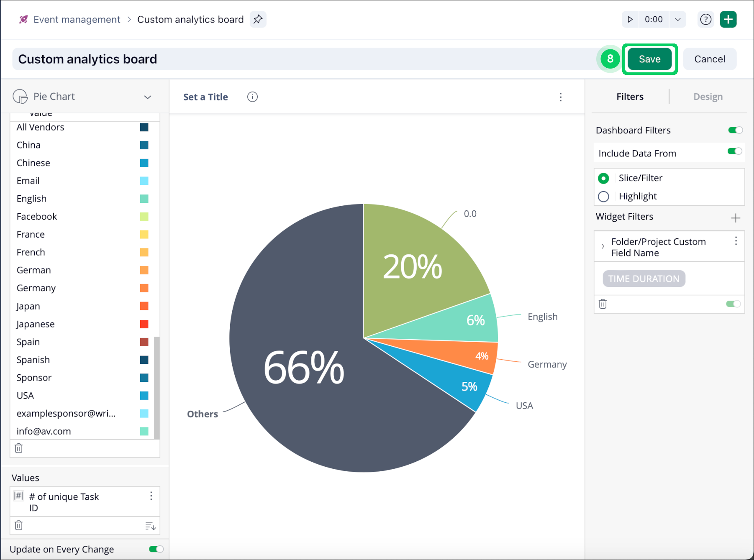Expand the timer dropdown arrow
The height and width of the screenshot is (560, 754).
[x=677, y=19]
